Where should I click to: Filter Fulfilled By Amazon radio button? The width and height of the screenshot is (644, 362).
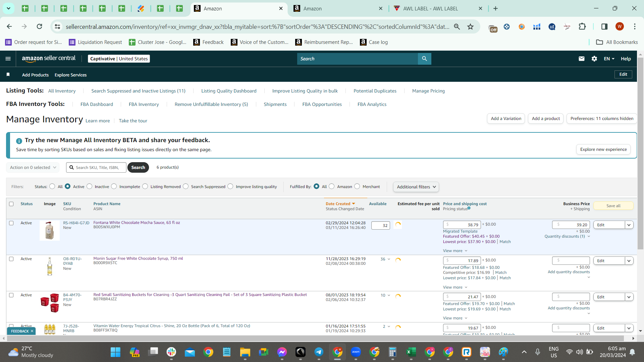332,186
